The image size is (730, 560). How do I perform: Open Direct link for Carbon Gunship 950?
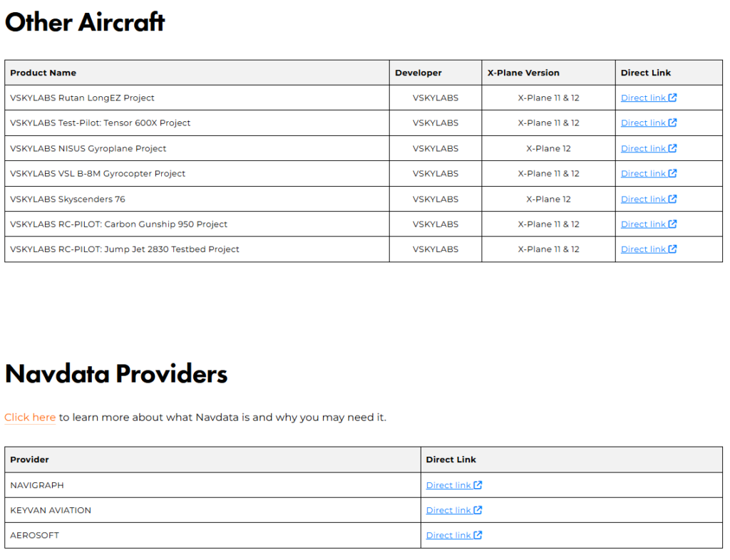649,224
